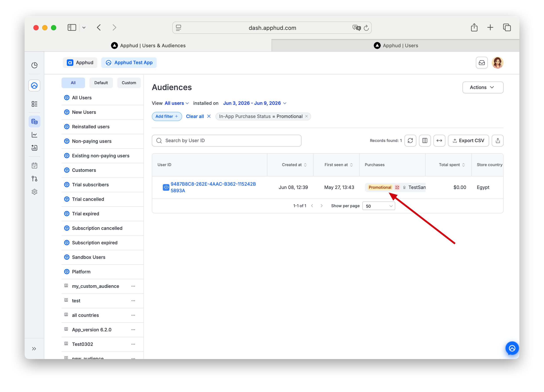This screenshot has width=544, height=392.
Task: Refresh the records list
Action: 410,141
